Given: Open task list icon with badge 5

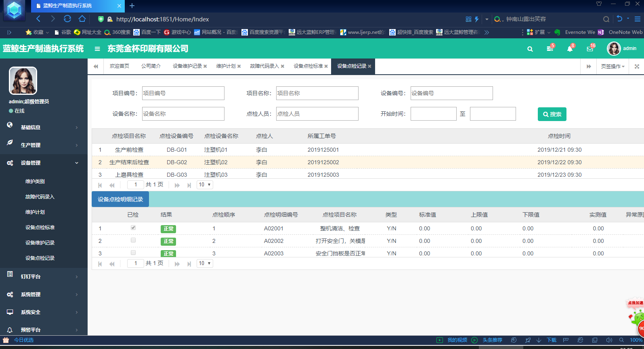Looking at the screenshot, I should pyautogui.click(x=550, y=48).
